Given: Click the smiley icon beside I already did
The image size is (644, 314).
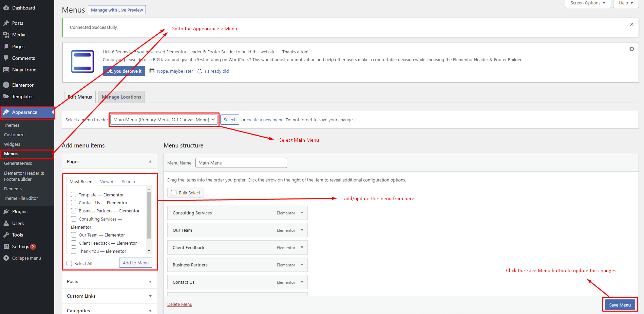Looking at the screenshot, I should tap(200, 71).
